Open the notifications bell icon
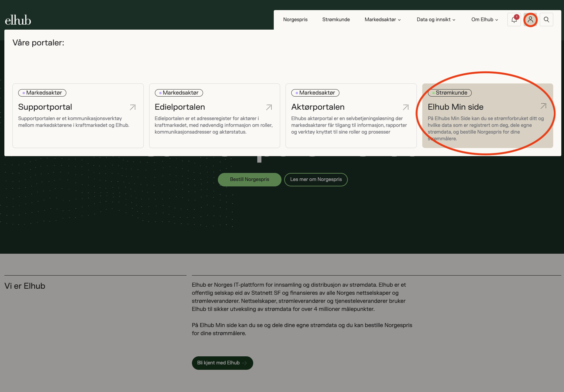The image size is (564, 392). coord(514,20)
